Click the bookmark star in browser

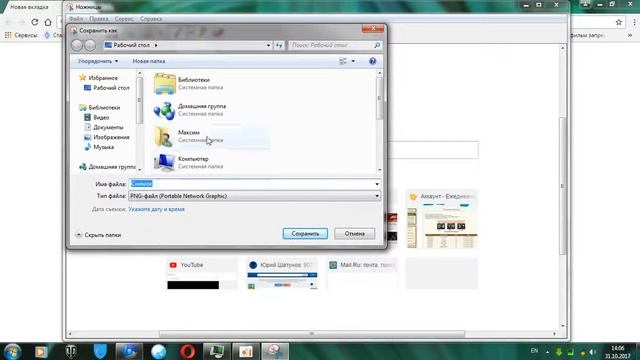point(619,22)
